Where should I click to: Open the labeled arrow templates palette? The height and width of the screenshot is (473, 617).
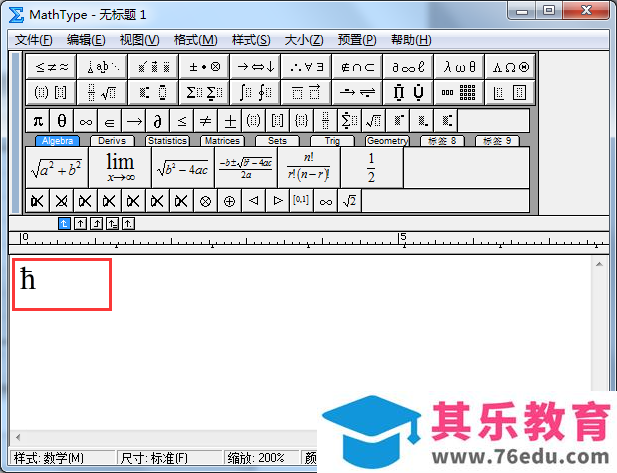click(x=357, y=92)
